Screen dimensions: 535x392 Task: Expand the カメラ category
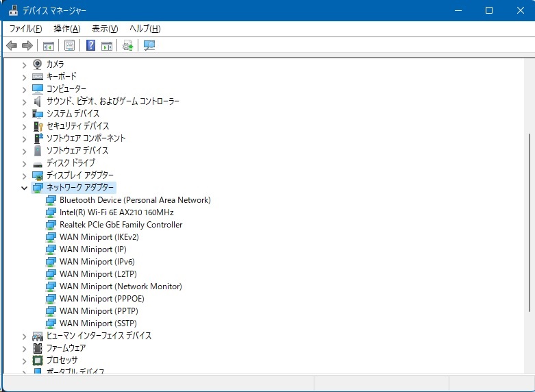(24, 65)
